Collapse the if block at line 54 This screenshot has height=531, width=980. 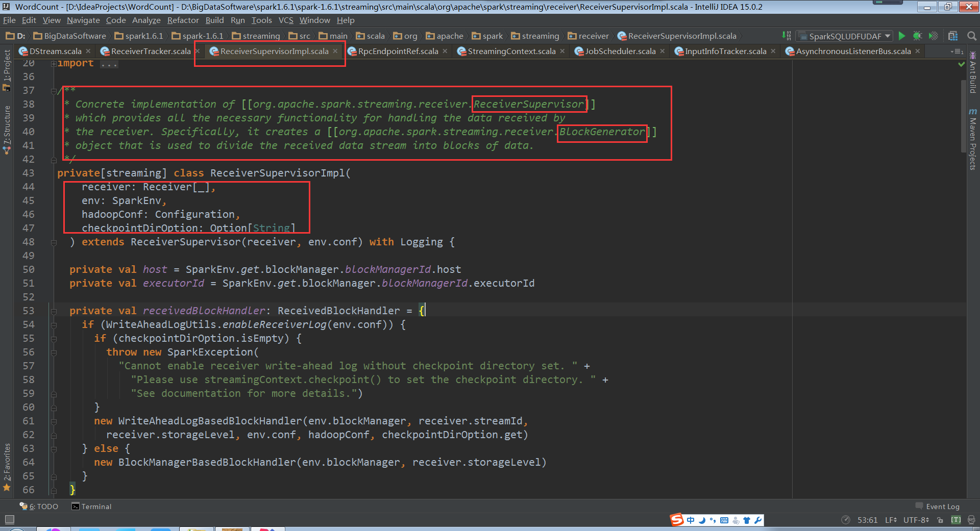pyautogui.click(x=54, y=325)
